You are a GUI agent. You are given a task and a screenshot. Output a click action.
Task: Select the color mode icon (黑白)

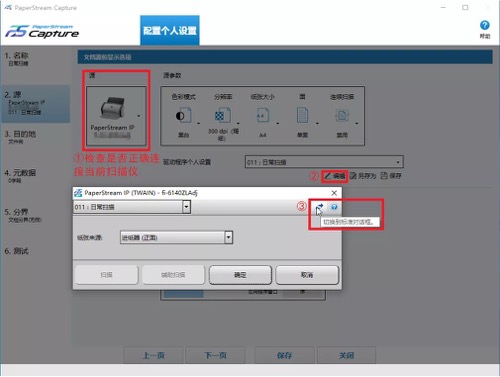[183, 115]
